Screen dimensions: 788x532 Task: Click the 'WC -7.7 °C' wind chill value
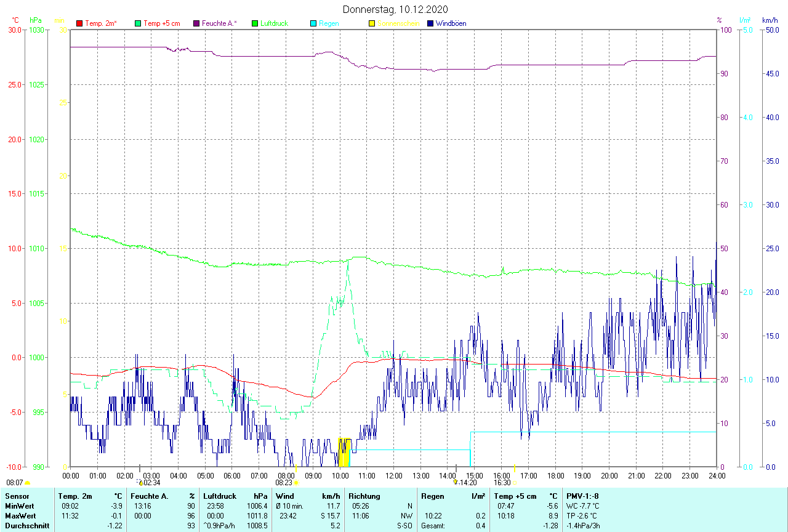pyautogui.click(x=584, y=506)
